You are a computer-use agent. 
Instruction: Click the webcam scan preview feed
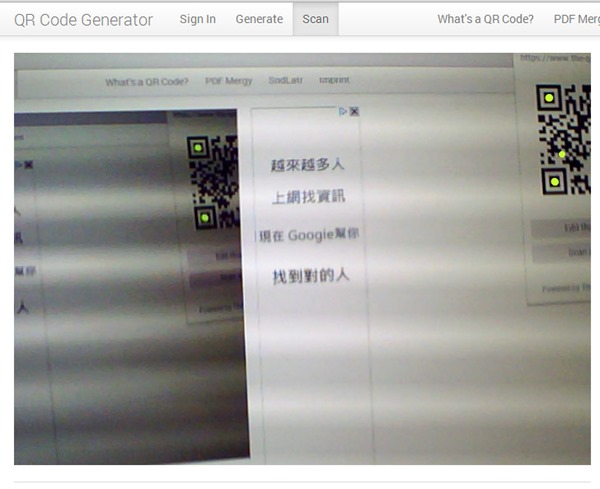[x=302, y=259]
